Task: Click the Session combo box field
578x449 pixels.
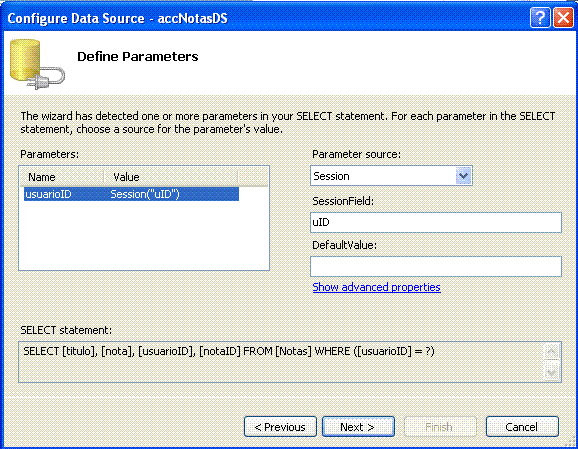Action: point(391,176)
